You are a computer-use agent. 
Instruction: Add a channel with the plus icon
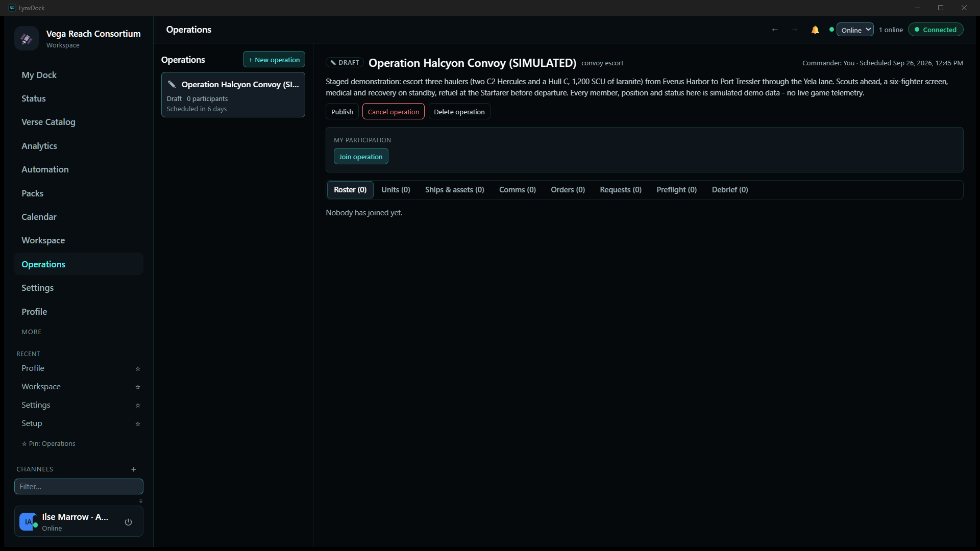(x=134, y=469)
